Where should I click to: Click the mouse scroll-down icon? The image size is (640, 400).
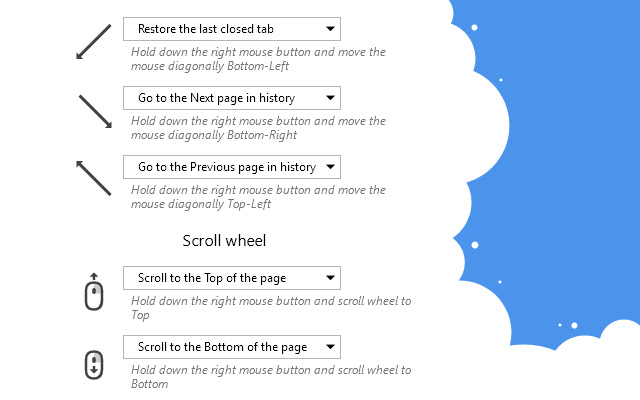pos(94,363)
